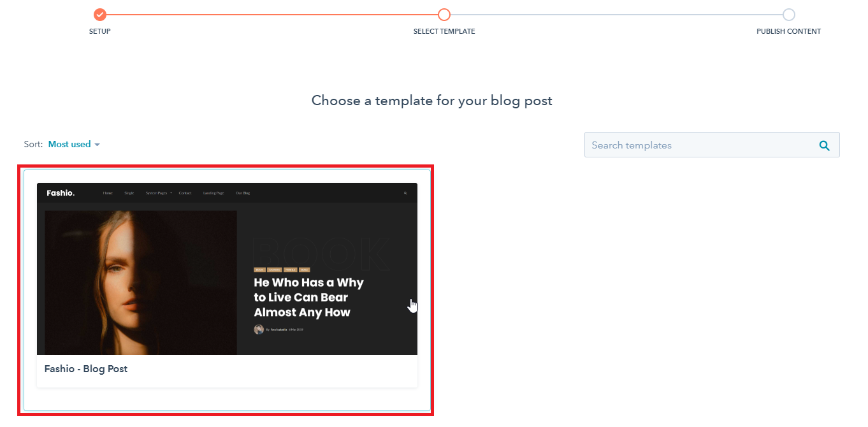The image size is (868, 427).
Task: Click Home in the preview navigation
Action: 108,192
